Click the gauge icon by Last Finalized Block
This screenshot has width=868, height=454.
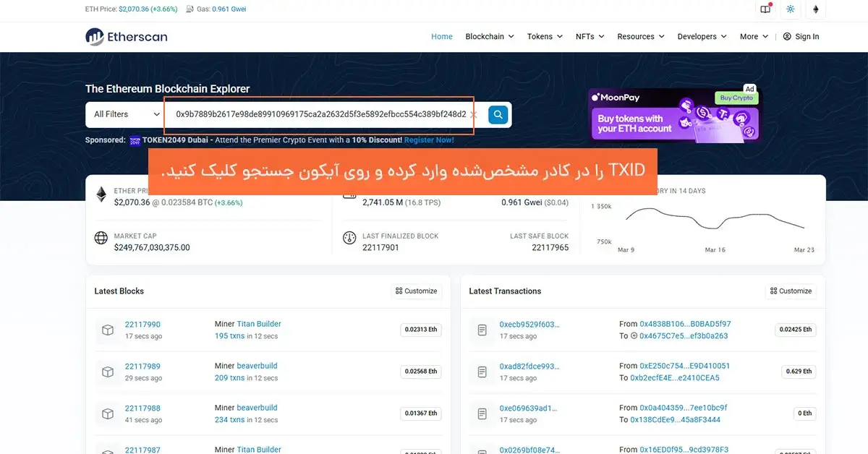click(x=349, y=238)
